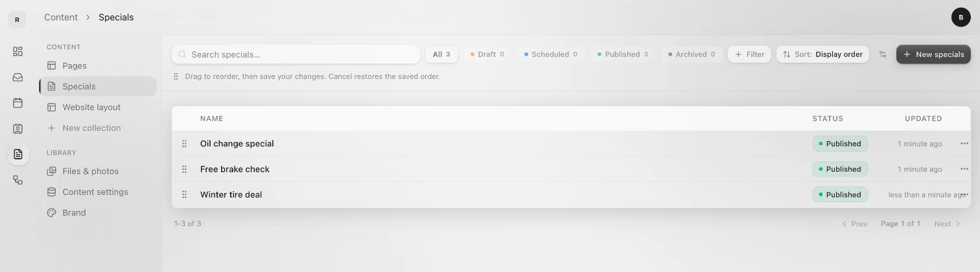
Task: Open Website layout in the sidebar
Action: [97, 107]
